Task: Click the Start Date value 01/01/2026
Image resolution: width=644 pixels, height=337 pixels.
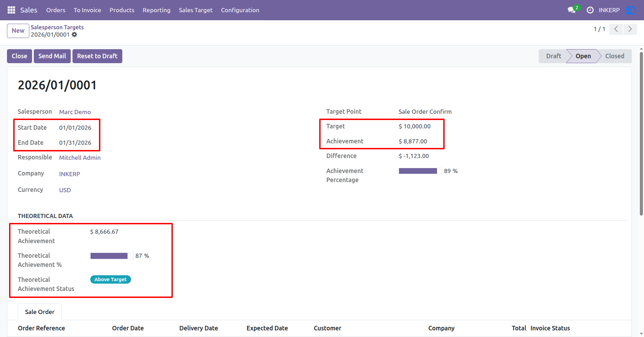Action: pos(75,128)
